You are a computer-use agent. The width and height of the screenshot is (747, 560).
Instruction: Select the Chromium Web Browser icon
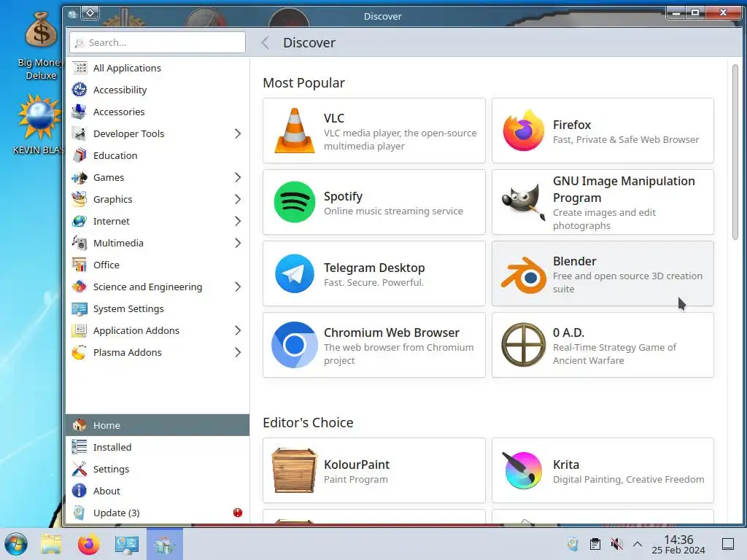[295, 345]
